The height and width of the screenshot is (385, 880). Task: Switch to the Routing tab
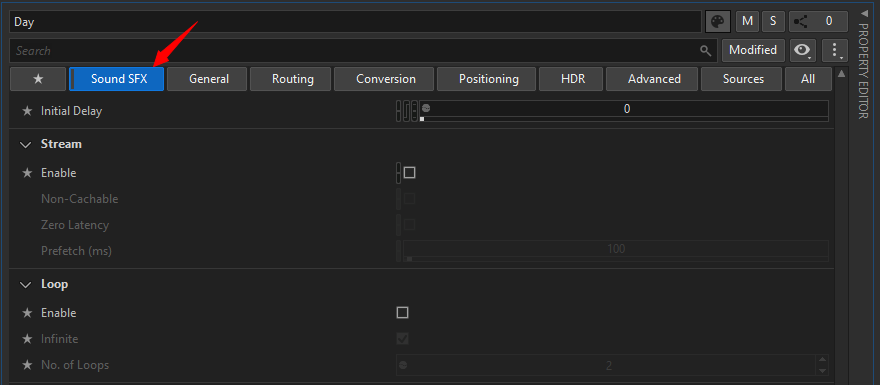[292, 79]
